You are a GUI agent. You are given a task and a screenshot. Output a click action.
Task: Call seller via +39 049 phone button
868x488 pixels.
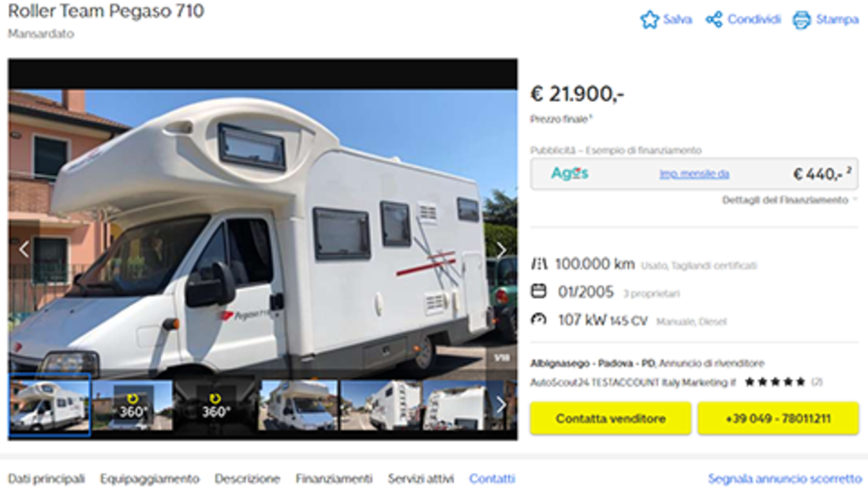point(778,419)
